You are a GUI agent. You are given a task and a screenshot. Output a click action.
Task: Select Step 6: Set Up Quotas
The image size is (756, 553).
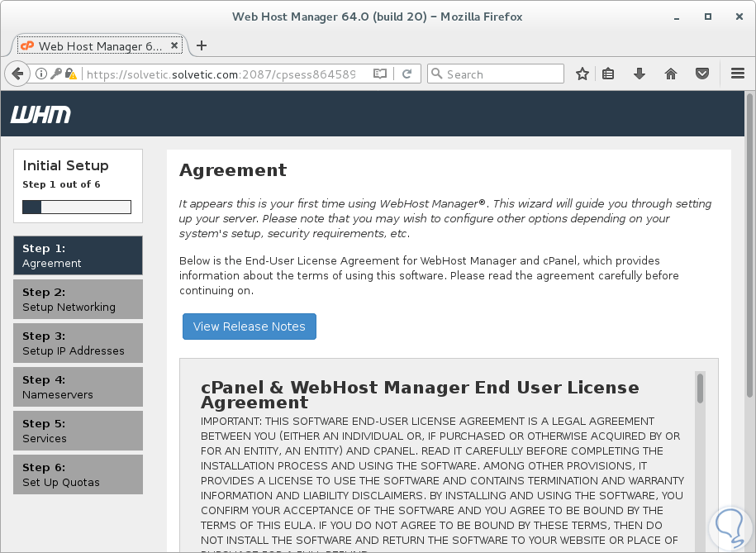[x=78, y=474]
